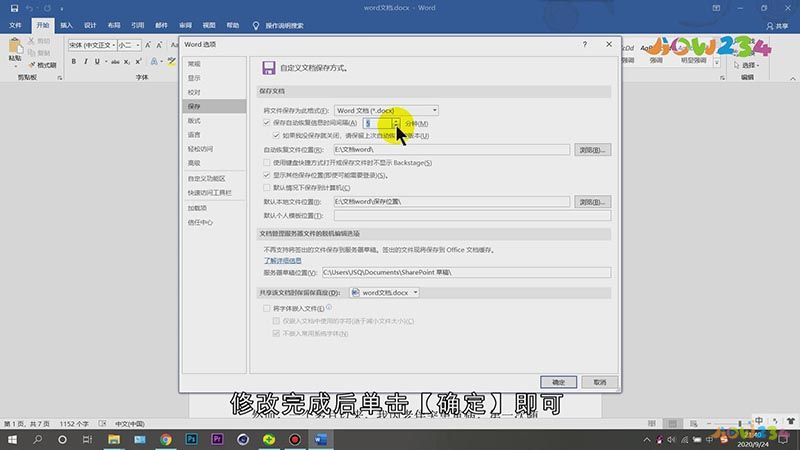
Task: Open File Explorer from the taskbar
Action: 114,439
